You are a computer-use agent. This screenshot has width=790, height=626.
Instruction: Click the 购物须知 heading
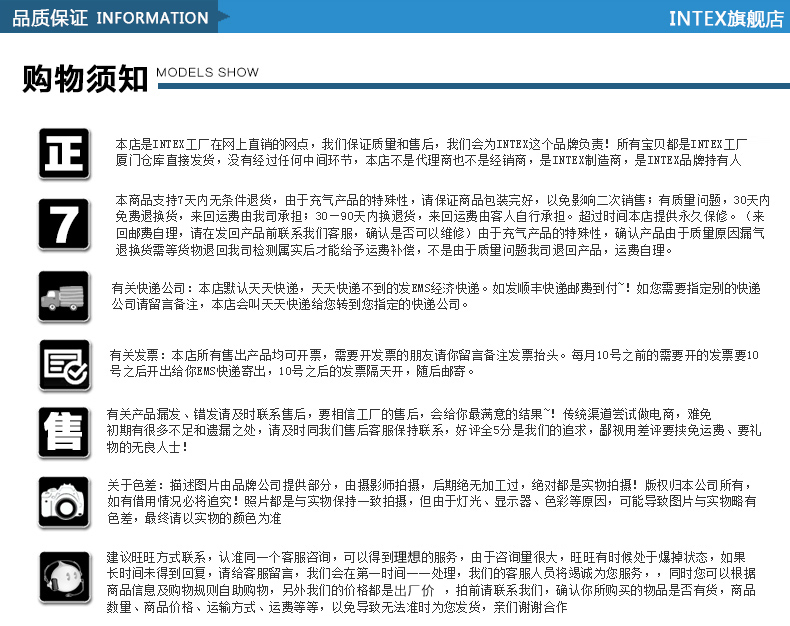pyautogui.click(x=85, y=78)
